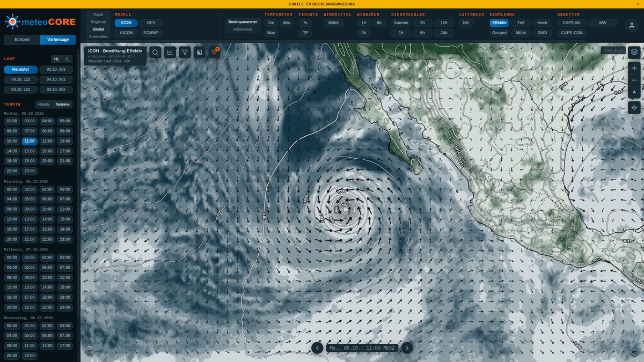Zoom in with the plus button
Screen dimensions: 644x362
click(634, 68)
